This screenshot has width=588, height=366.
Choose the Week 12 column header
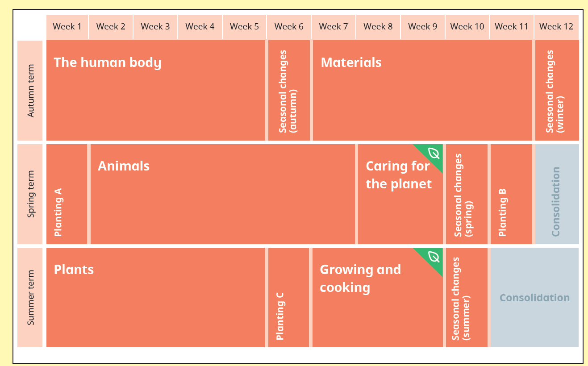click(556, 27)
